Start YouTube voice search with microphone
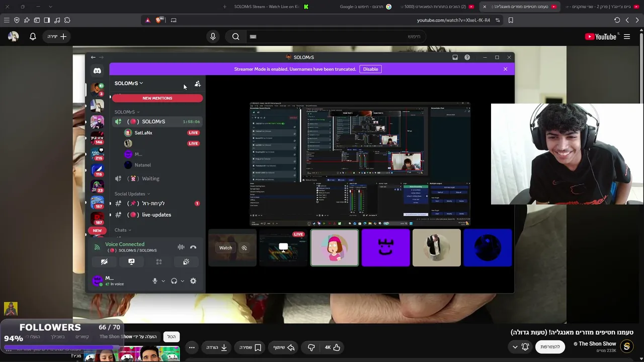 tap(213, 36)
